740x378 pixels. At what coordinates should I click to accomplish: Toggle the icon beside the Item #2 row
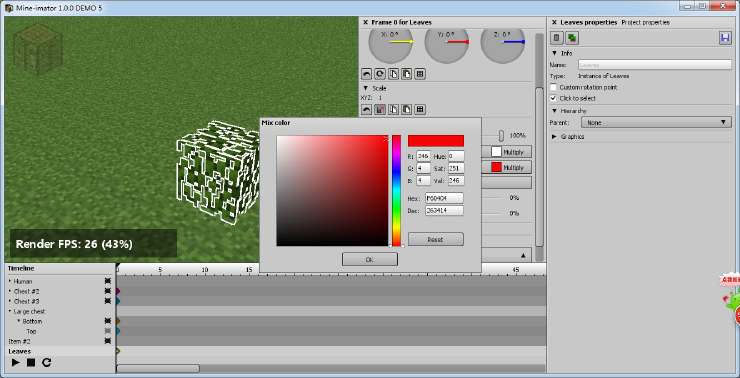click(108, 341)
